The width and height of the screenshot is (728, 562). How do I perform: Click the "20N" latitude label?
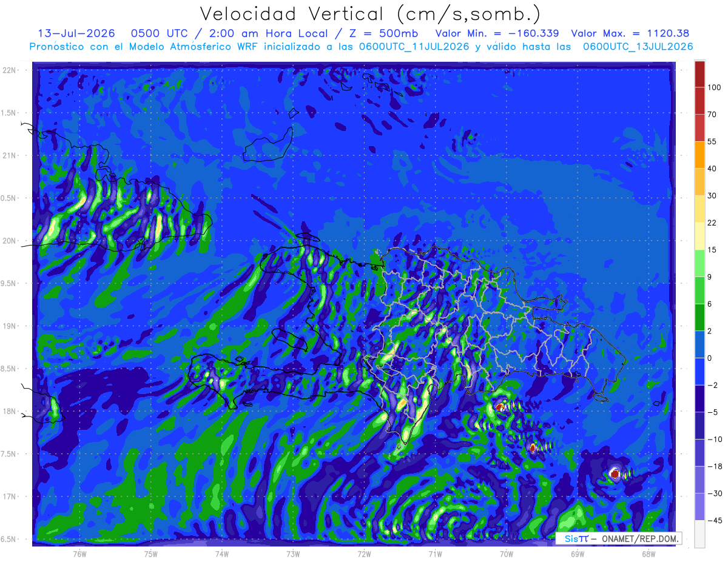click(x=10, y=241)
